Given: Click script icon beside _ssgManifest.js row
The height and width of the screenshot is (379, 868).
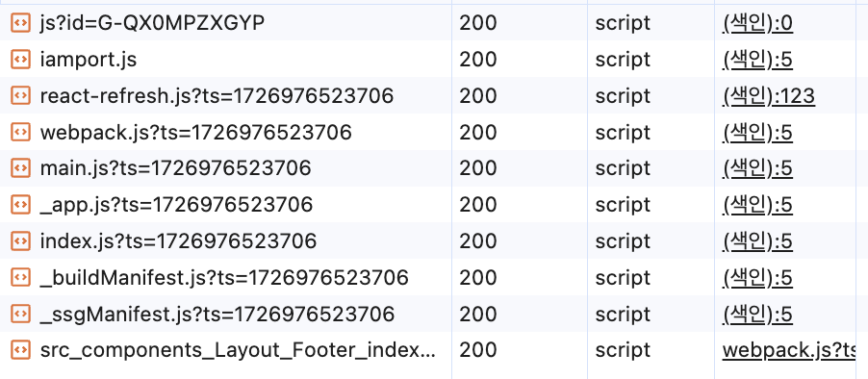Looking at the screenshot, I should coord(20,314).
